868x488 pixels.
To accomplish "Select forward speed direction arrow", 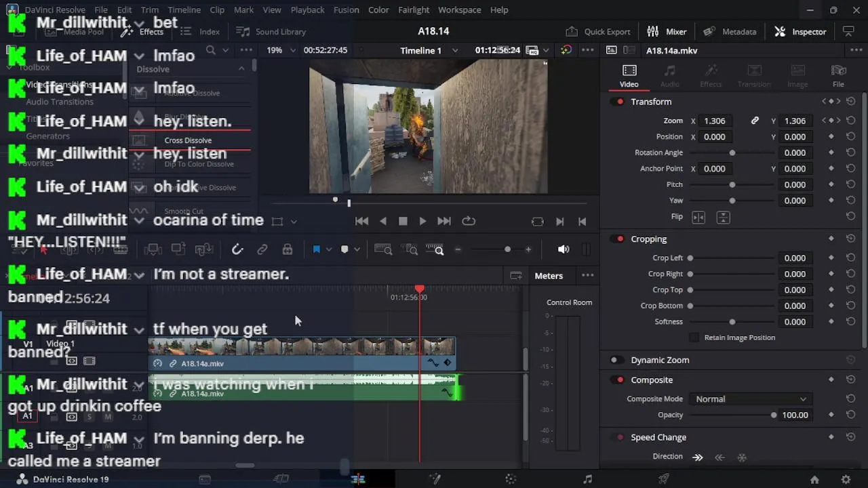I will coord(698,457).
